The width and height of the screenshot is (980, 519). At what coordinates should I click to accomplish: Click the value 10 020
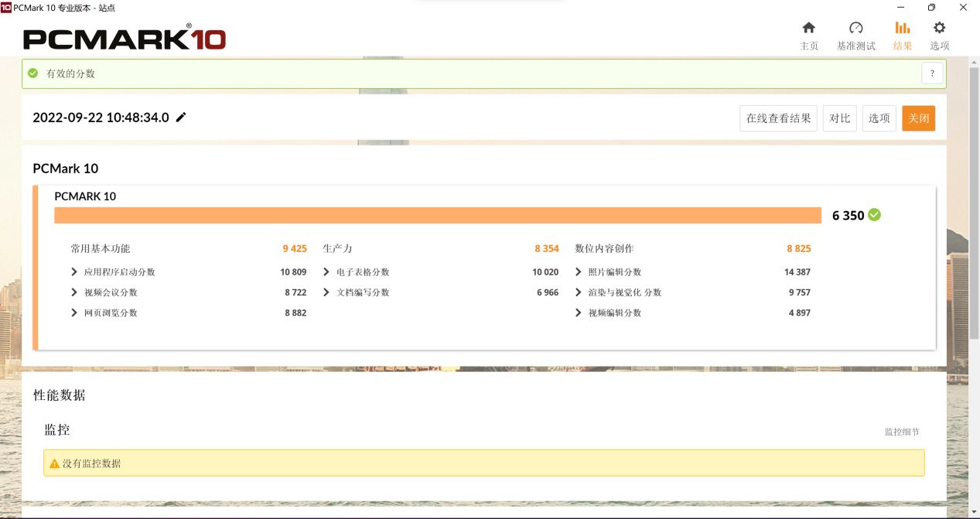point(545,272)
